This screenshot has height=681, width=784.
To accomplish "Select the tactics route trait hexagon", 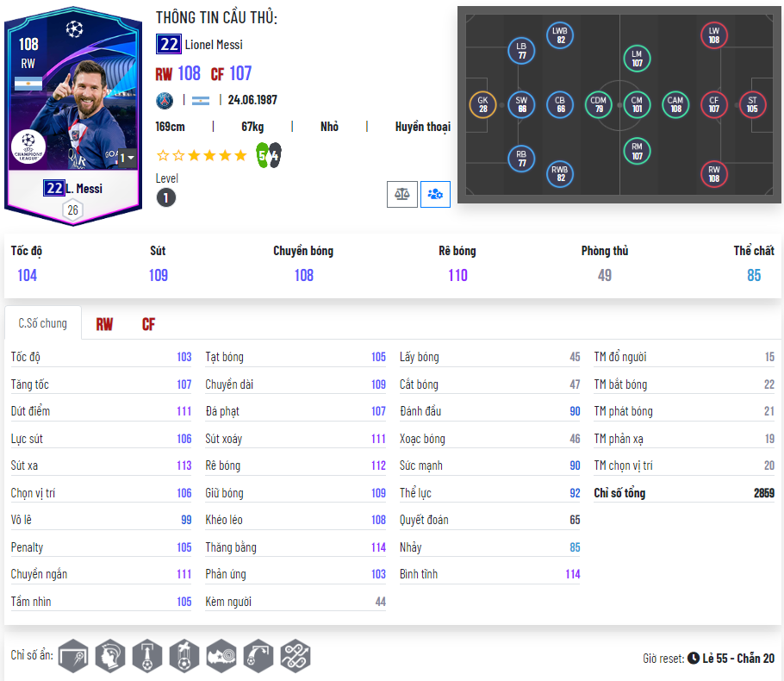I will pos(295,655).
